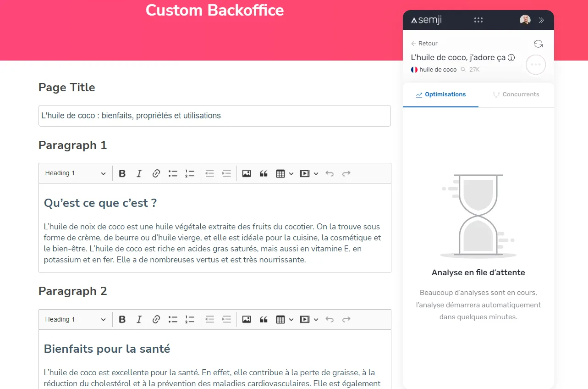Toggle italic in Paragraph 2 toolbar
This screenshot has height=389, width=588.
(x=139, y=319)
